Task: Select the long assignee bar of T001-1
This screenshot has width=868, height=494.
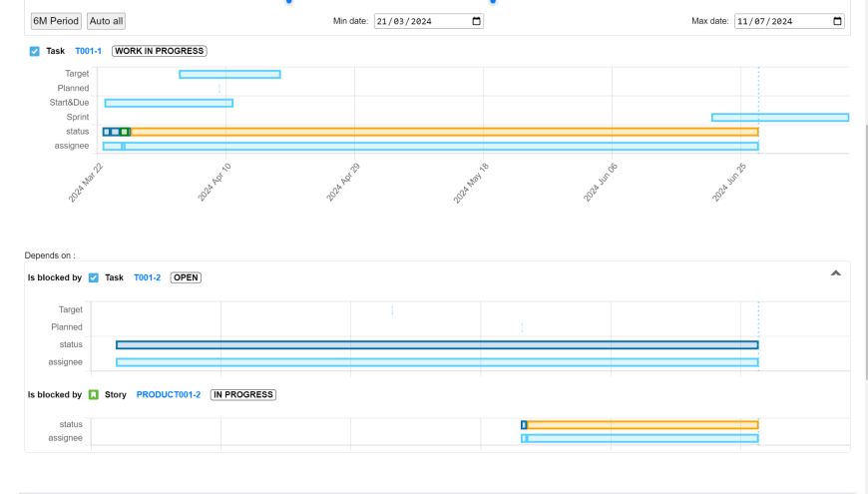Action: (441, 147)
